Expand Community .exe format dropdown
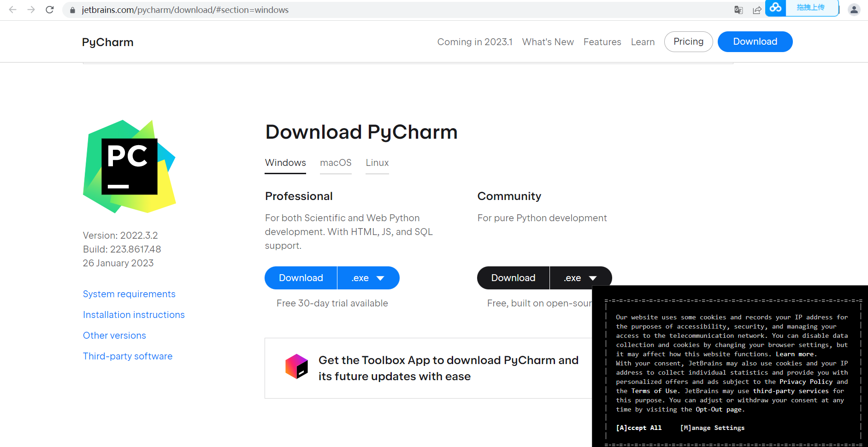The image size is (868, 447). coord(581,278)
